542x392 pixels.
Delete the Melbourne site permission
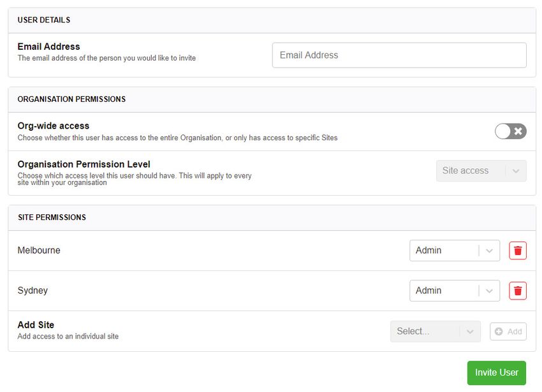click(518, 250)
